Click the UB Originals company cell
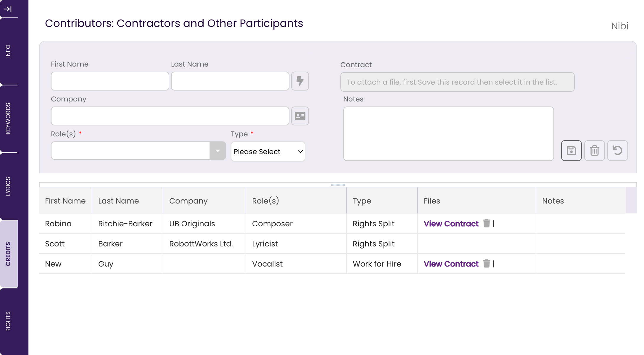The width and height of the screenshot is (644, 355). point(205,224)
